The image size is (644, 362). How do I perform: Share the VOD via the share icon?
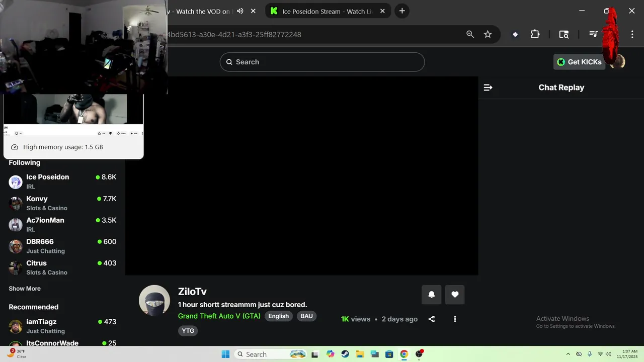click(431, 319)
